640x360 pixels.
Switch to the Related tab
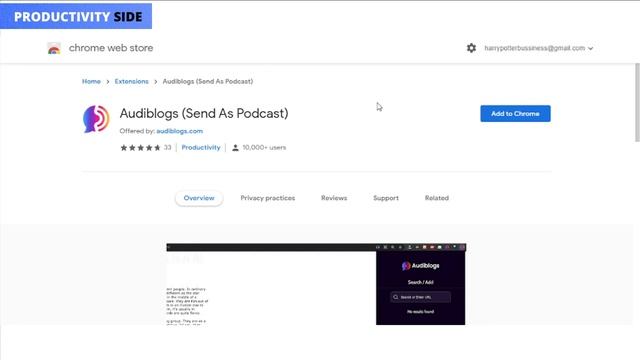437,198
